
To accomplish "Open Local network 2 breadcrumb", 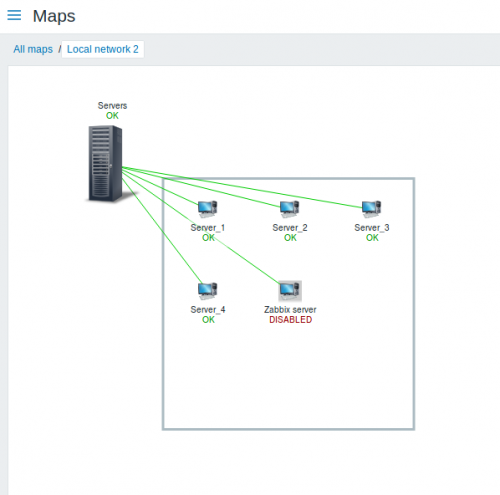I will [103, 49].
